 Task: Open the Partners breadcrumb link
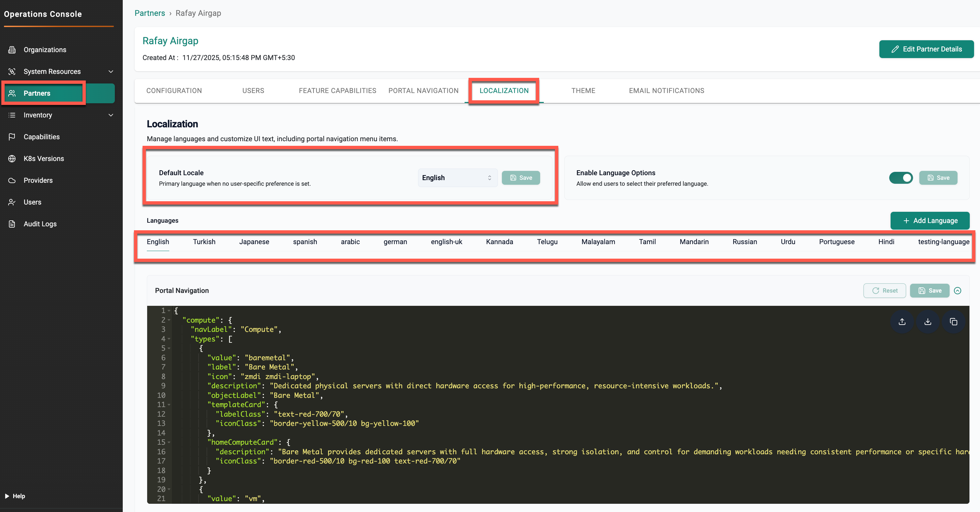pos(149,13)
